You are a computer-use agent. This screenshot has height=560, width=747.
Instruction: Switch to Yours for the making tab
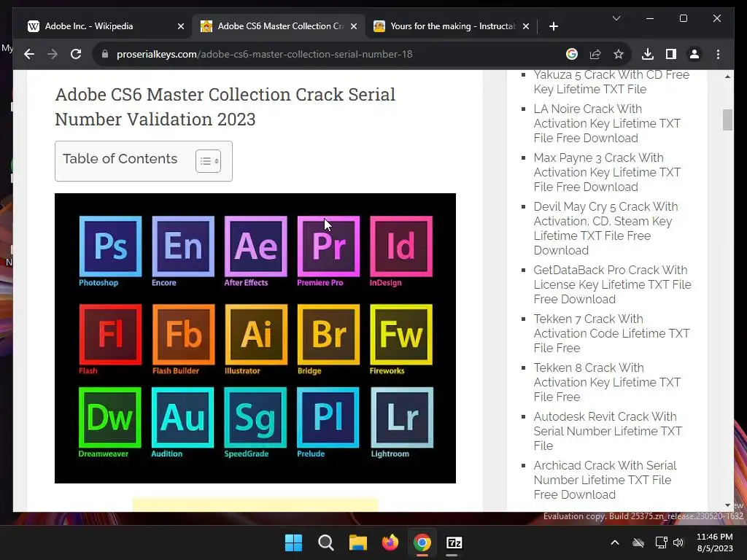[x=452, y=26]
